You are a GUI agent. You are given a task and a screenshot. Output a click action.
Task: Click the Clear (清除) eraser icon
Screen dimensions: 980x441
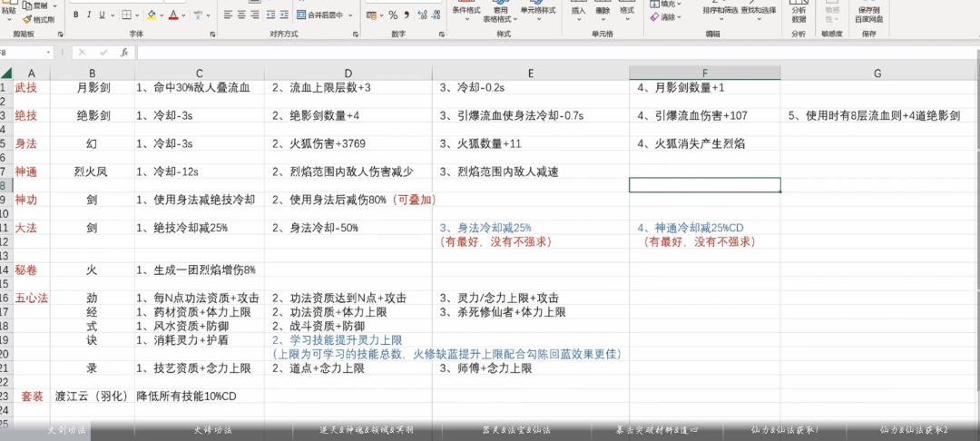pos(654,17)
